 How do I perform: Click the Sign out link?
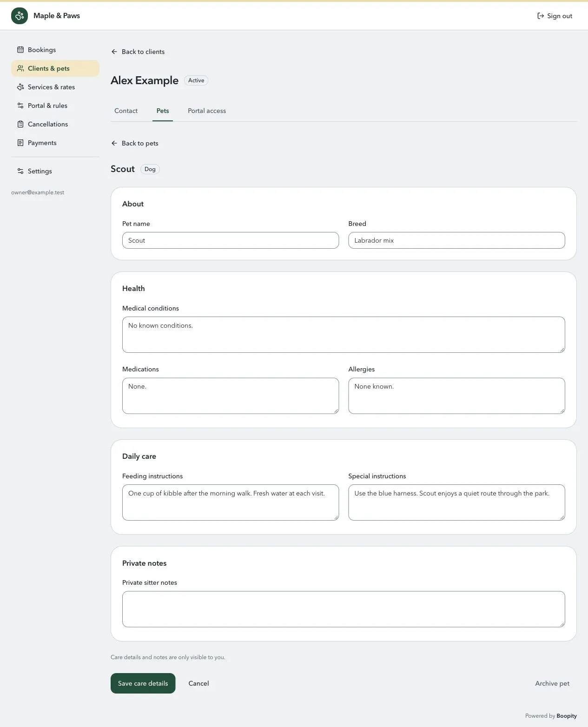click(x=555, y=16)
